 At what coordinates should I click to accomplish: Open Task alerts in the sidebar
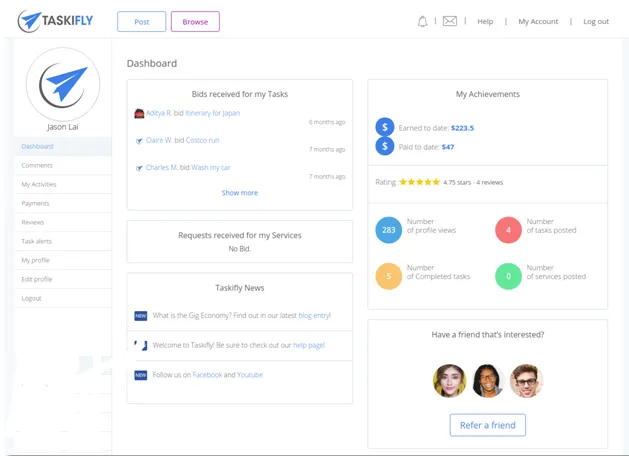(x=63, y=241)
